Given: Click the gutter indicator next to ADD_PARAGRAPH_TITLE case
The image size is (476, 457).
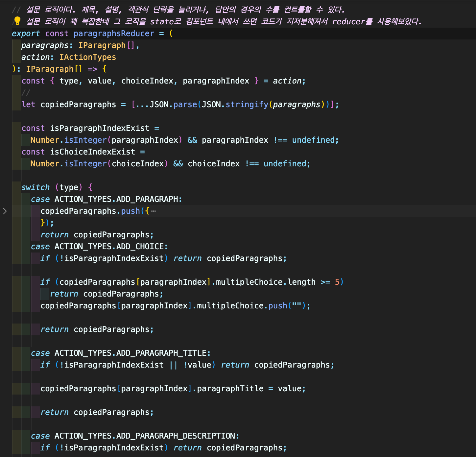Looking at the screenshot, I should point(17,353).
